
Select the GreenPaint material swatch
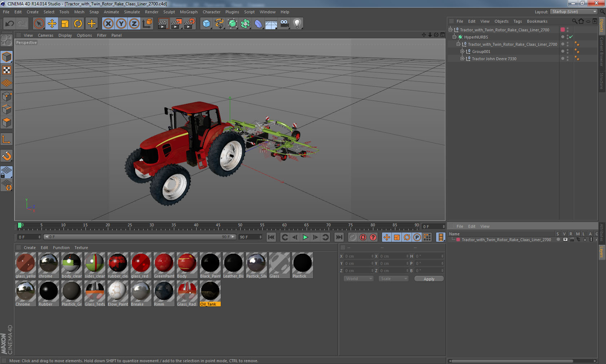tap(164, 265)
